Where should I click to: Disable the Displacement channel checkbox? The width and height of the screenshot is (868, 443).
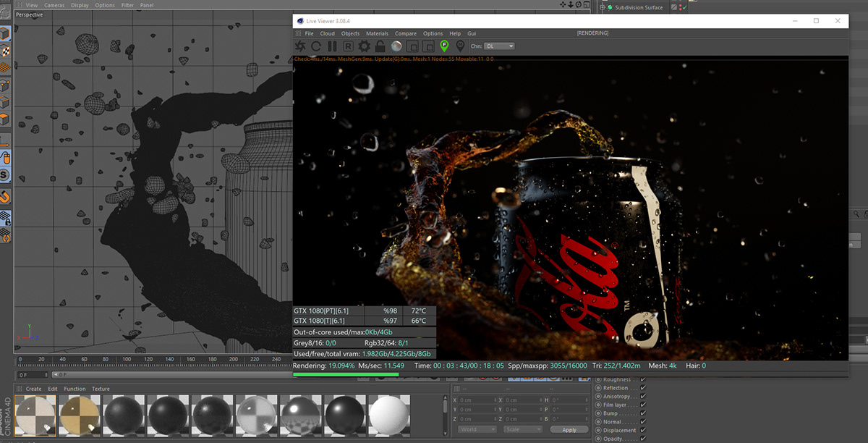pyautogui.click(x=642, y=429)
